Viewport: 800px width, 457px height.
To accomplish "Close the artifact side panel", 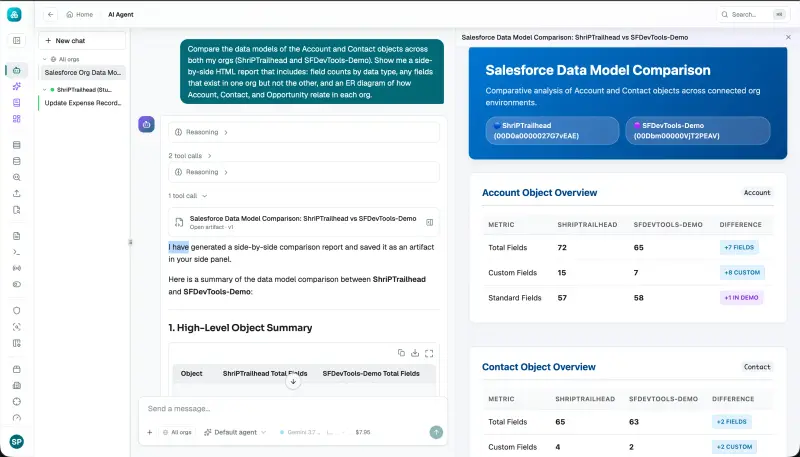I will pyautogui.click(x=788, y=37).
